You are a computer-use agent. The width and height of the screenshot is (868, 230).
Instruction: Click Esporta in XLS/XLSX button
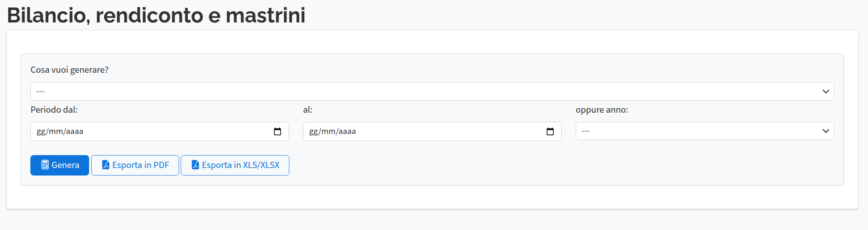(235, 165)
